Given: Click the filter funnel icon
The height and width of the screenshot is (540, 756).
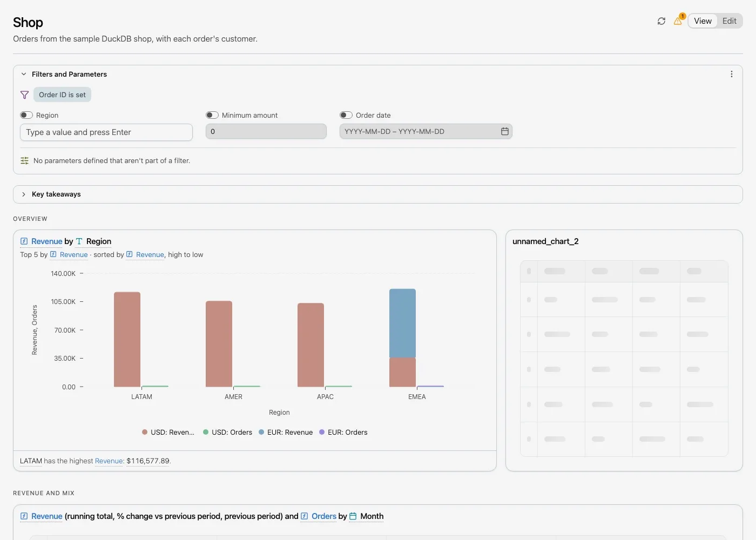Looking at the screenshot, I should pos(24,95).
